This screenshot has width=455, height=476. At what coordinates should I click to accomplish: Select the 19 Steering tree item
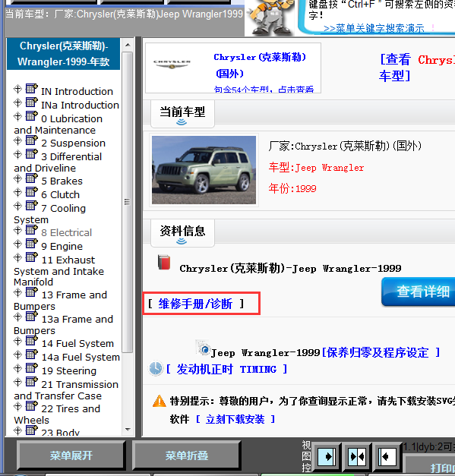(x=68, y=371)
